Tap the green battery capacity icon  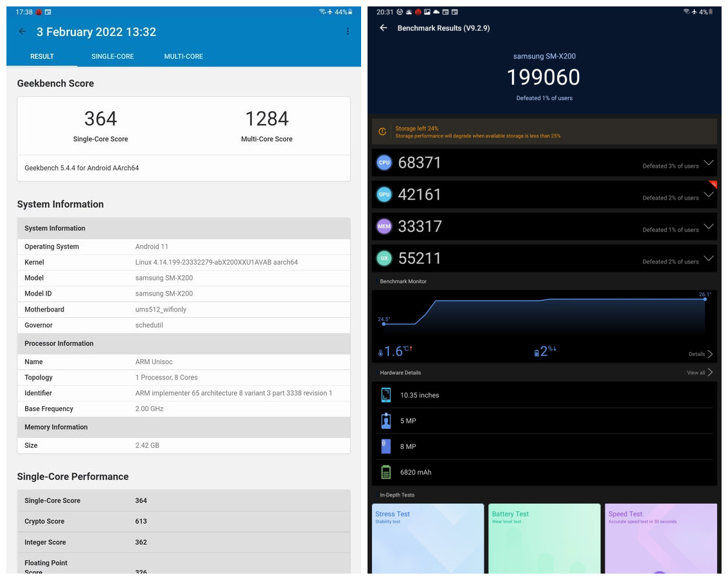coord(386,473)
